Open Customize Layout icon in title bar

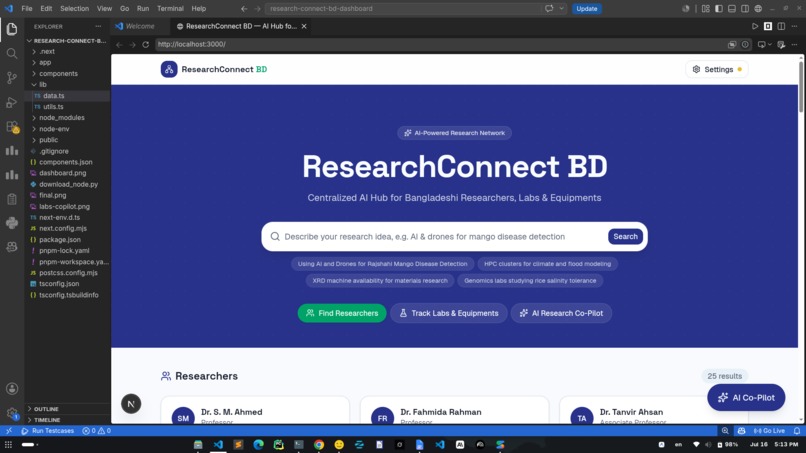coord(706,9)
